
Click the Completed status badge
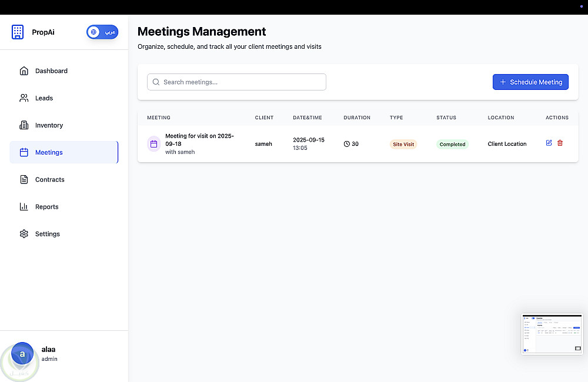(x=452, y=144)
